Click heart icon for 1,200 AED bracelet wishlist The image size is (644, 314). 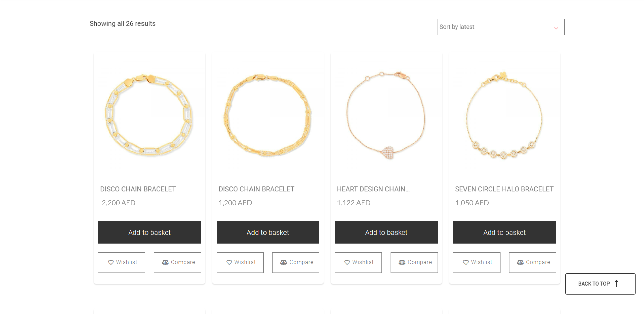click(x=229, y=262)
